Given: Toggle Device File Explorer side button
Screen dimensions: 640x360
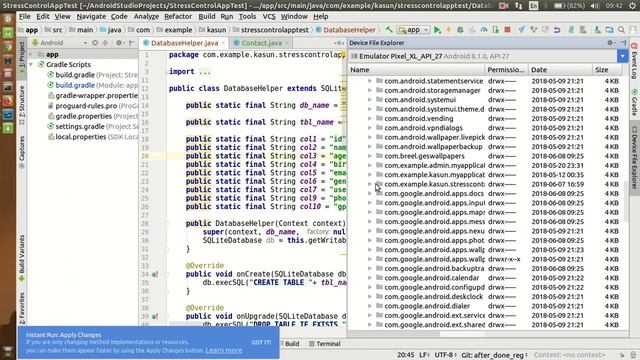Looking at the screenshot, I should click(634, 158).
